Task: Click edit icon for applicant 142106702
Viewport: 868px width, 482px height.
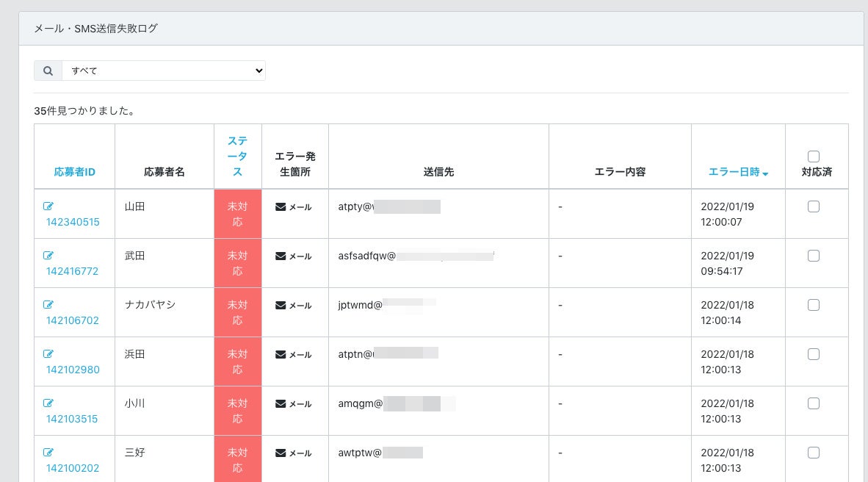Action: (48, 305)
